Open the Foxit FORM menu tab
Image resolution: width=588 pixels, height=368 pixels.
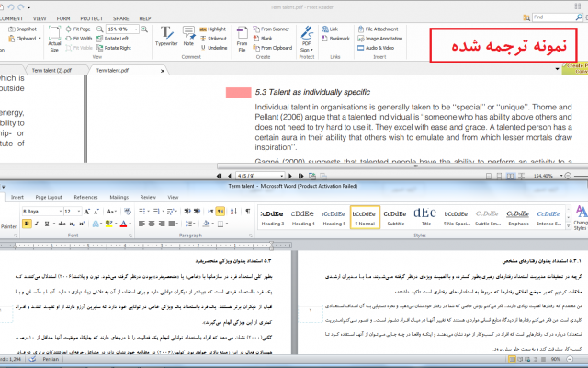click(63, 18)
